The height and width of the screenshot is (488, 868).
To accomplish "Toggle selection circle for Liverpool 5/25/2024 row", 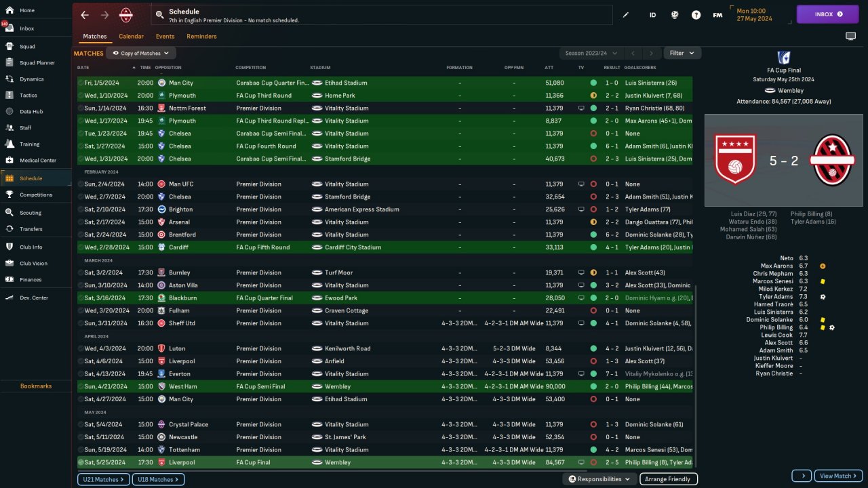I will 81,462.
